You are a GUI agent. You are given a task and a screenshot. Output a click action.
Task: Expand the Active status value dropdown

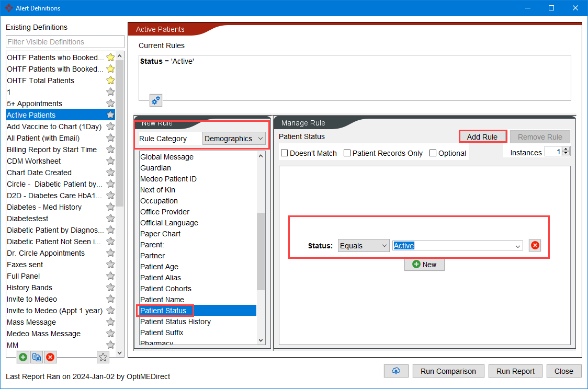517,245
